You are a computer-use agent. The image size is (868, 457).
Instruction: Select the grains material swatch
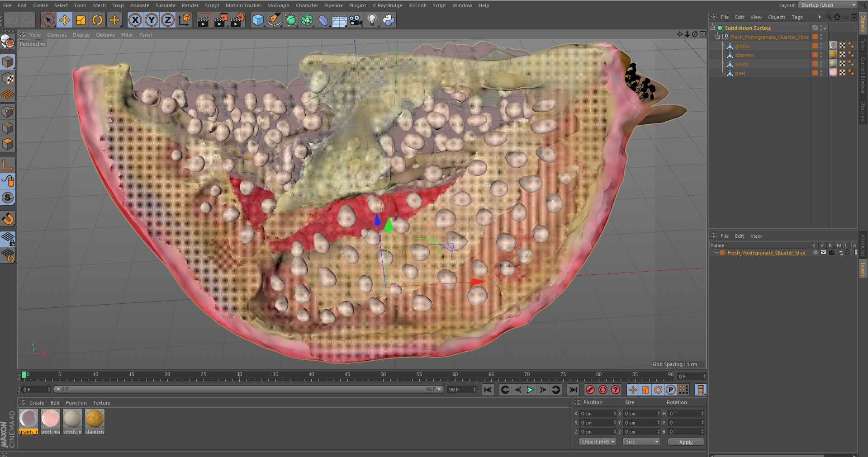pos(28,419)
